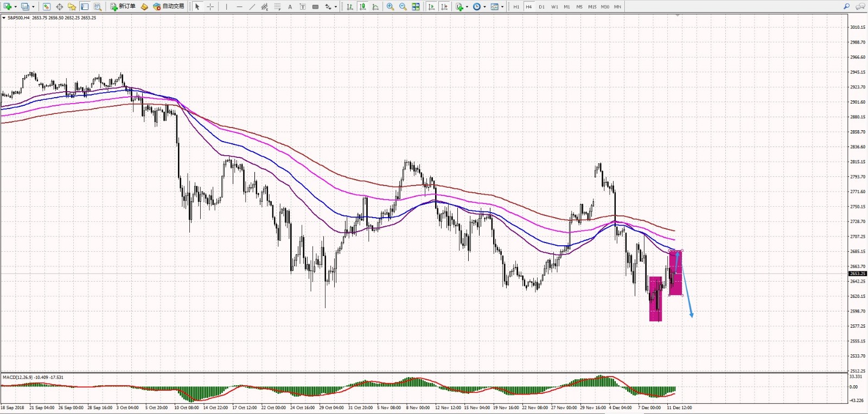Viewport: 868px width, 414px height.
Task: Switch to M5 timeframe
Action: [x=579, y=7]
